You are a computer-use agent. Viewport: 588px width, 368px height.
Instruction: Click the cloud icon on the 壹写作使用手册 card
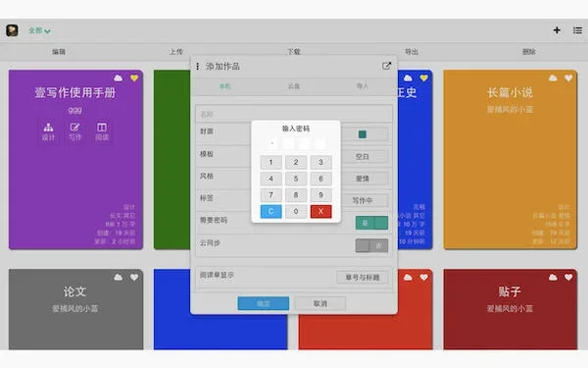click(x=119, y=79)
